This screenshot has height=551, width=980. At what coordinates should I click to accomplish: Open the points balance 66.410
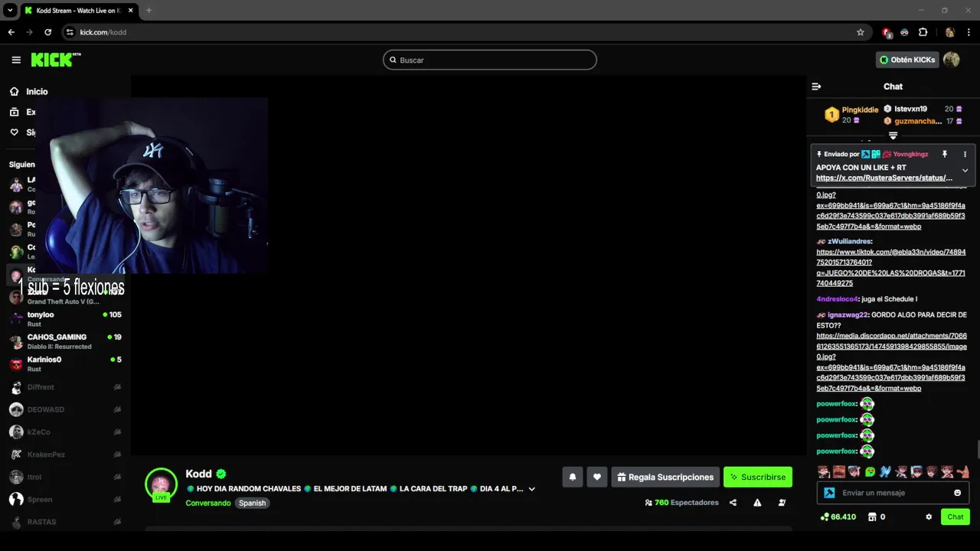(x=838, y=517)
